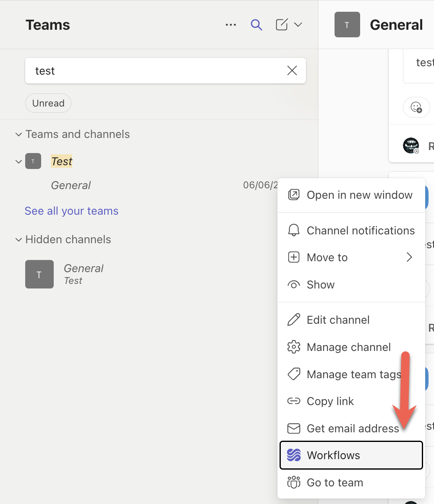
Task: Click the hidden General channel's T avatar
Action: (39, 274)
